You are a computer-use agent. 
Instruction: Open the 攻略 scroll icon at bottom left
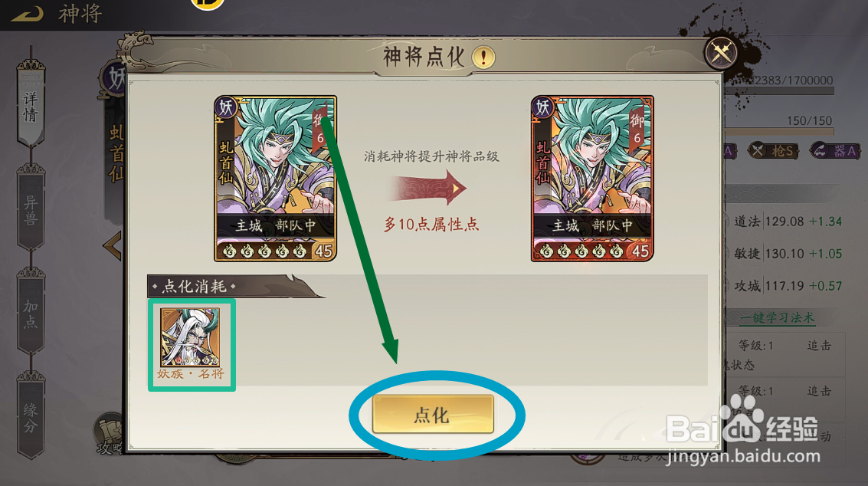tap(110, 434)
